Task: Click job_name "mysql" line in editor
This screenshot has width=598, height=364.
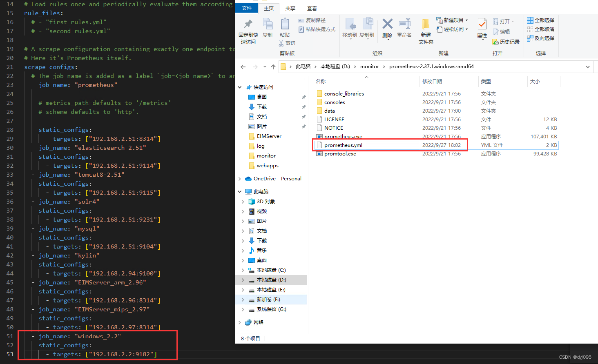Action: click(x=65, y=229)
